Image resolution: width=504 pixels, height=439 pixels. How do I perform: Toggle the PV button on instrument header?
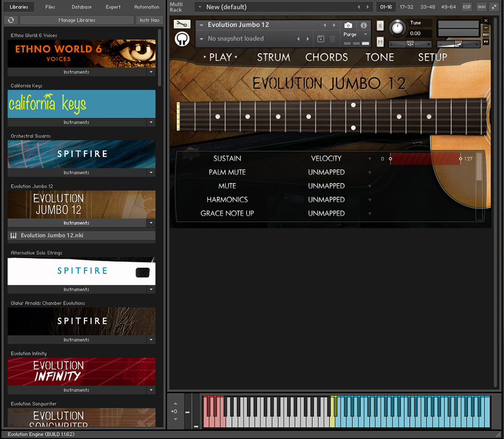[486, 42]
